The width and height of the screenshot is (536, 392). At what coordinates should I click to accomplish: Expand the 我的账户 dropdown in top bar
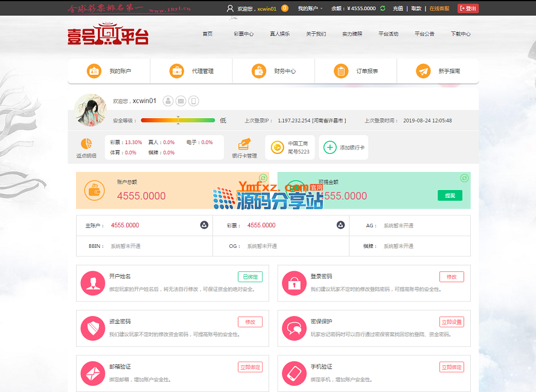[x=310, y=8]
